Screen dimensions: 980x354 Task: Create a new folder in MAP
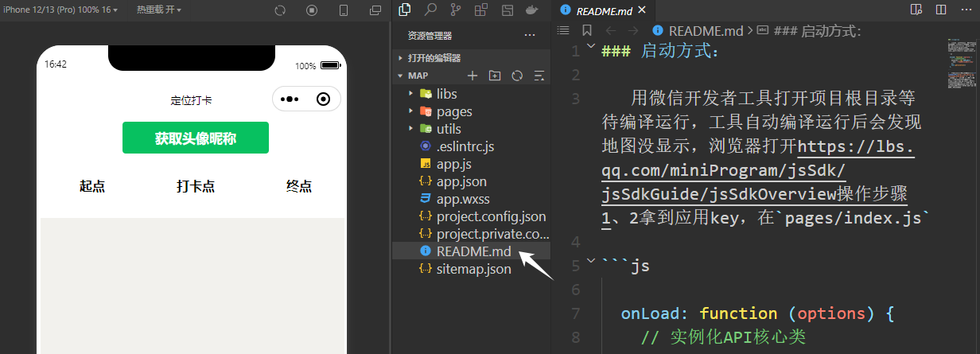pyautogui.click(x=495, y=76)
